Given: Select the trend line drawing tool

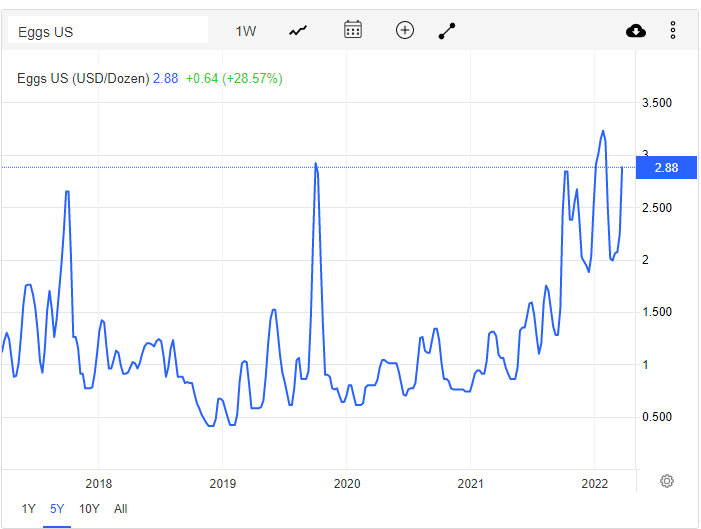Looking at the screenshot, I should (447, 31).
